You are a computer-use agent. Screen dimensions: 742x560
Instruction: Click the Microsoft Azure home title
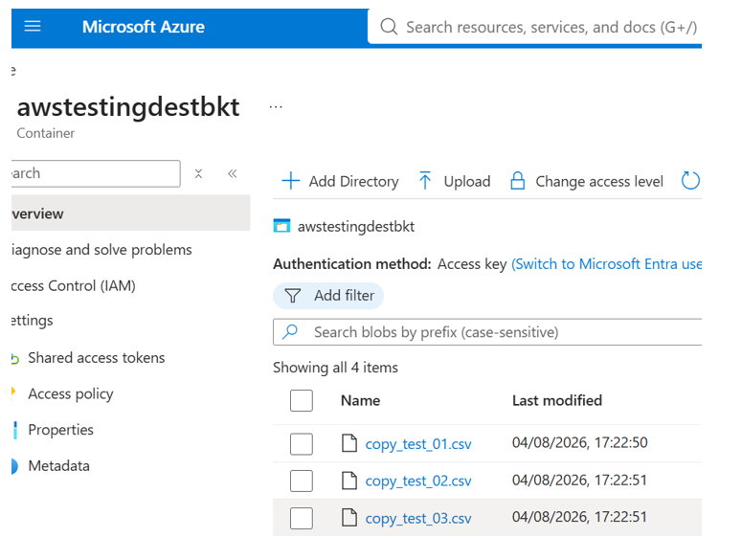tap(144, 27)
